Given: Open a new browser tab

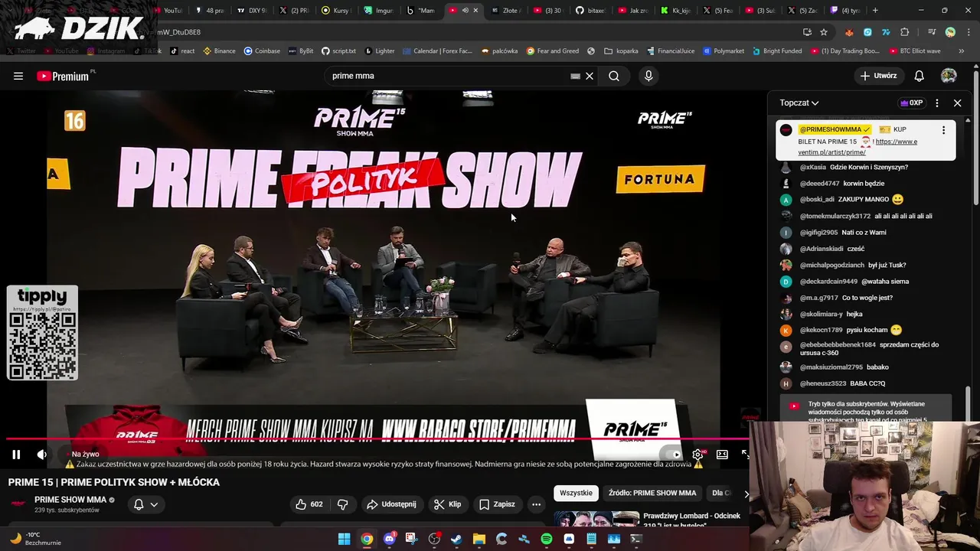Looking at the screenshot, I should pos(875,11).
